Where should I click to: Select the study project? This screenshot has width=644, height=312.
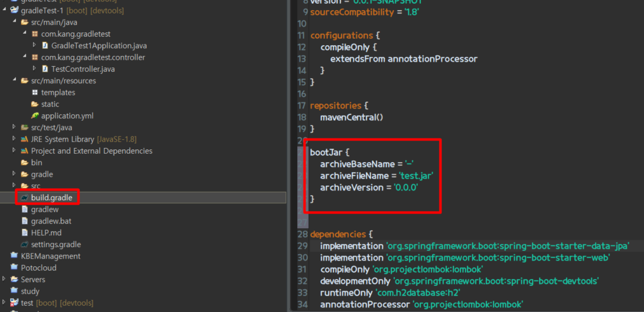tap(30, 292)
